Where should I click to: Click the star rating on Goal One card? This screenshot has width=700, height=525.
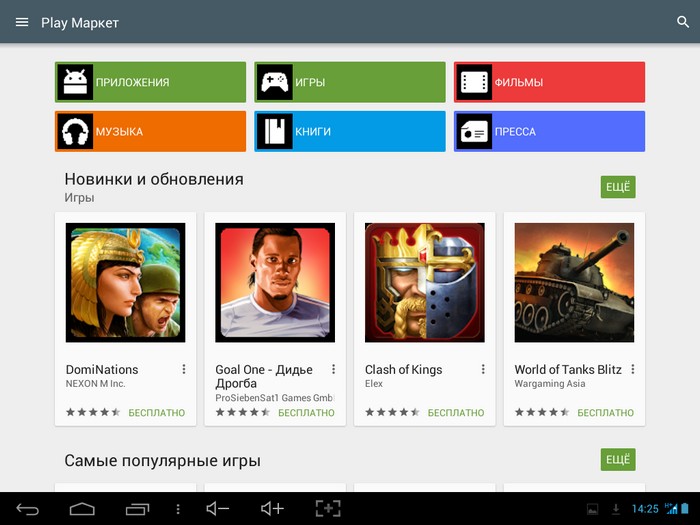242,412
